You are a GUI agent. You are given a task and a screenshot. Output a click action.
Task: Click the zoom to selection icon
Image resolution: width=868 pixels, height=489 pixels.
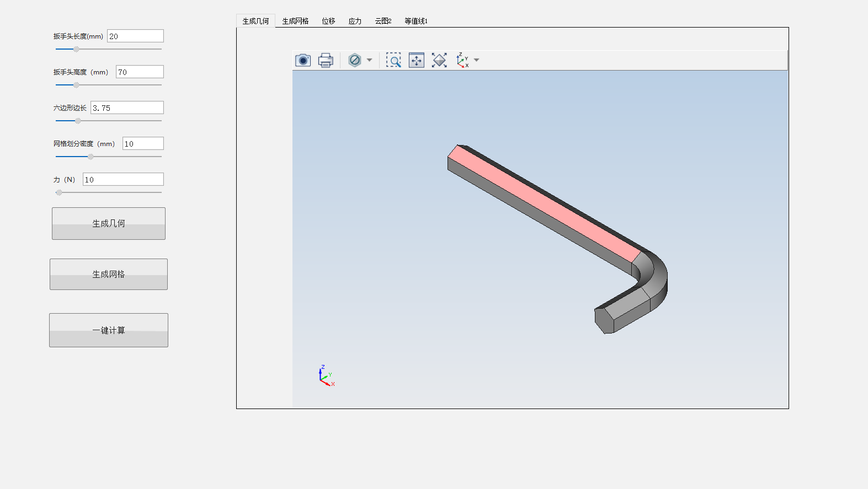[417, 60]
